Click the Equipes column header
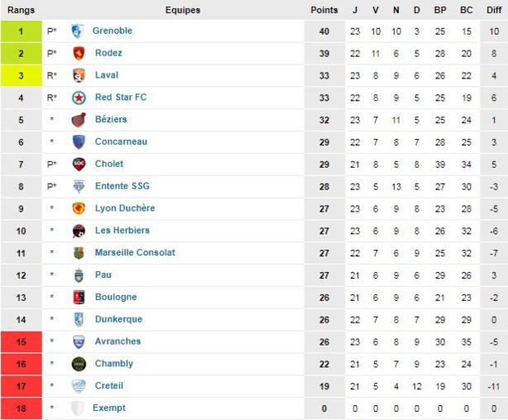Viewport: 508px width, 420px height. [182, 10]
